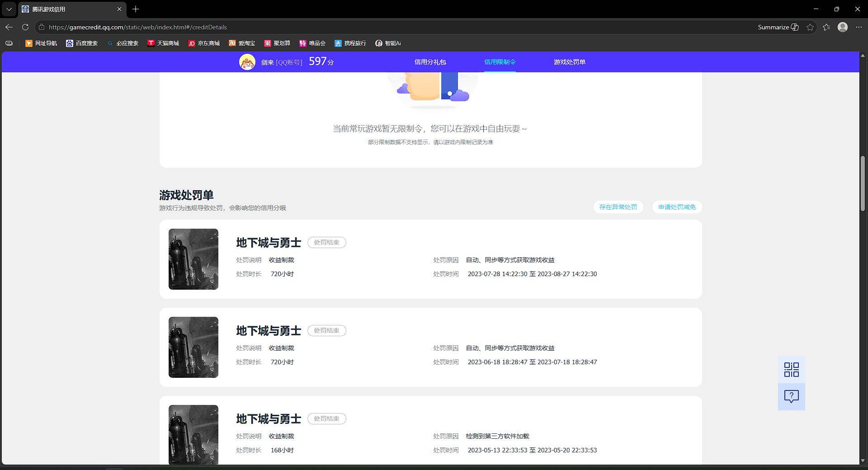Click the page vertical scrollbar thumb
The image size is (868, 470).
click(x=863, y=183)
